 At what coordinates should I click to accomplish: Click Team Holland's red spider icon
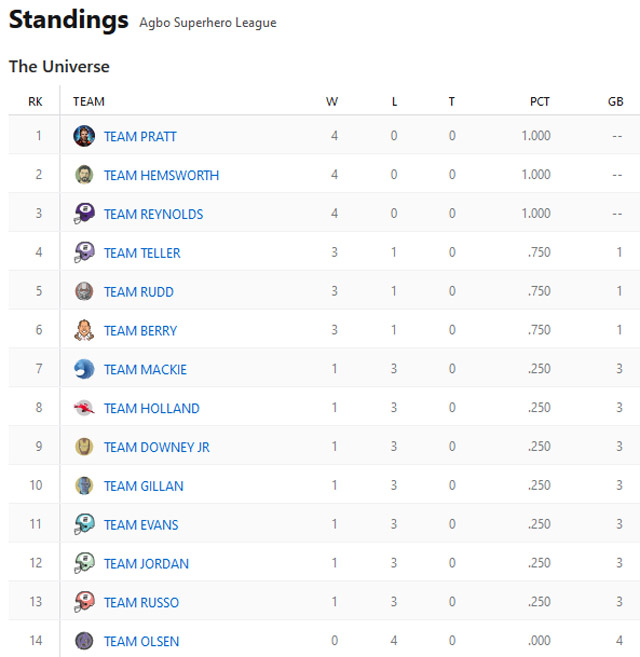[84, 408]
